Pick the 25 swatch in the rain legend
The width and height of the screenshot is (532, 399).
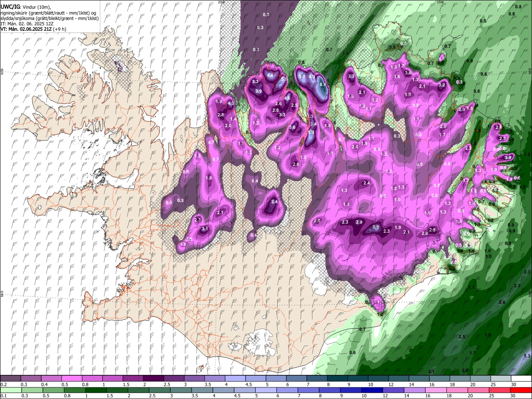[499, 390]
